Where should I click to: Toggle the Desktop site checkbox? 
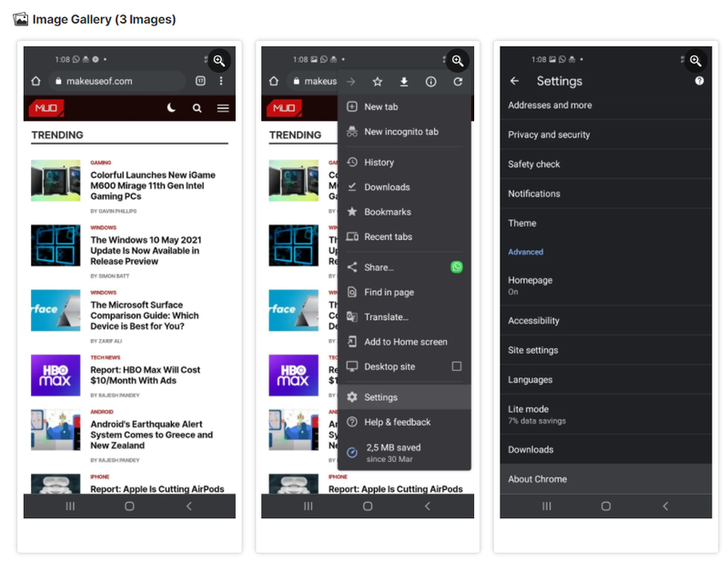(457, 366)
